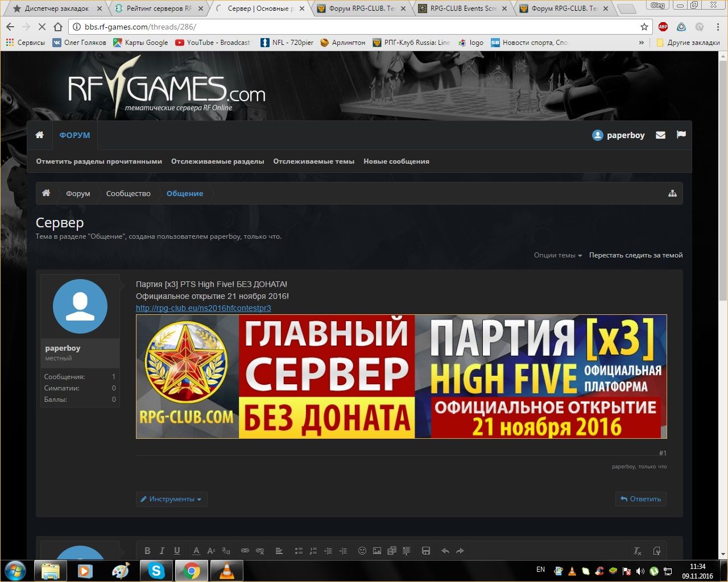Save draft using the floppy disk icon
Image resolution: width=728 pixels, height=582 pixels.
click(x=426, y=551)
